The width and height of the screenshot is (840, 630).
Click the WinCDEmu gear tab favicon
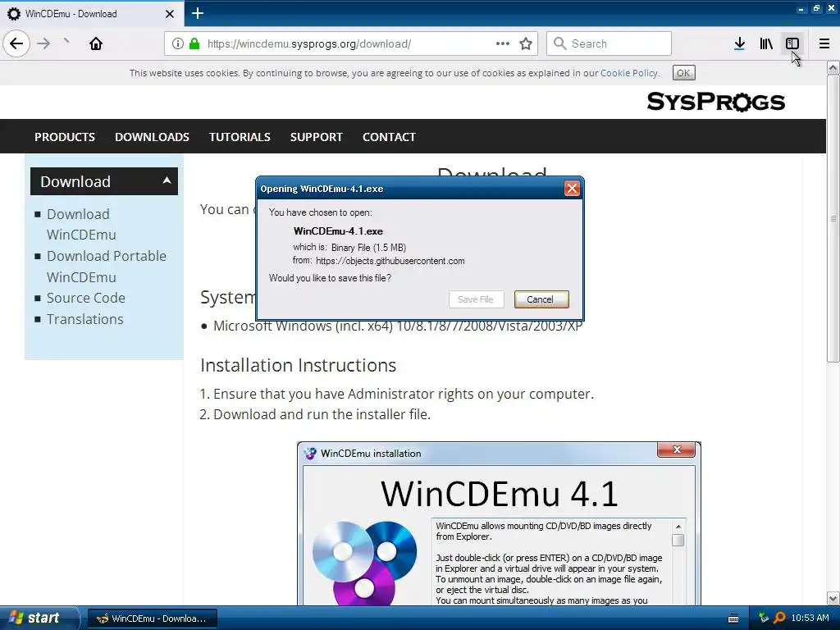pyautogui.click(x=14, y=14)
